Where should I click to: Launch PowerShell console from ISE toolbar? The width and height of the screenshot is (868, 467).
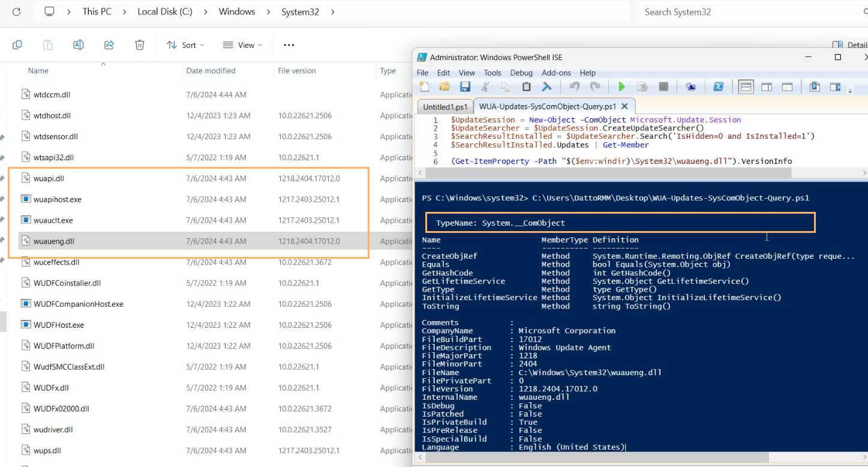click(717, 87)
